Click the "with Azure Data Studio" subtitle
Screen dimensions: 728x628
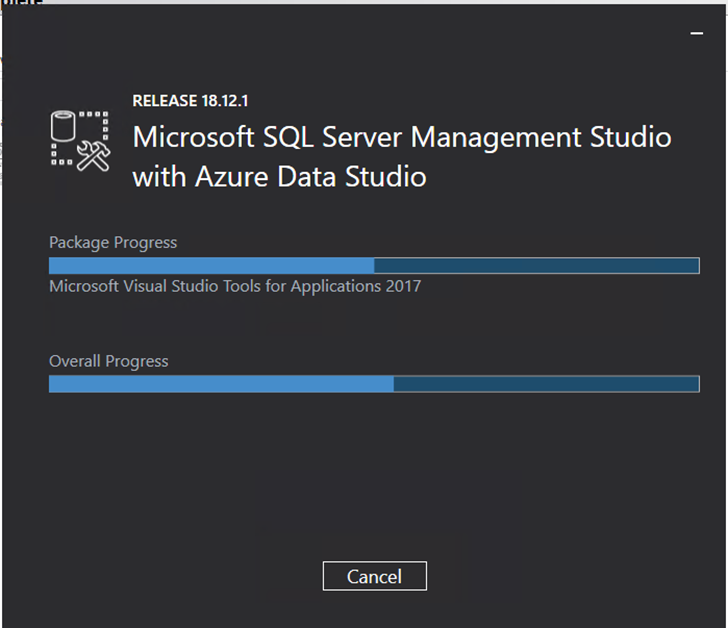[x=279, y=177]
